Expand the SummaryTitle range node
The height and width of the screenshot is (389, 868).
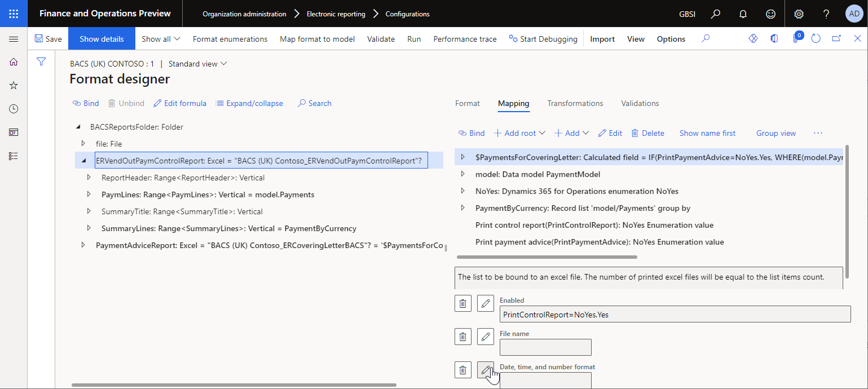click(89, 211)
